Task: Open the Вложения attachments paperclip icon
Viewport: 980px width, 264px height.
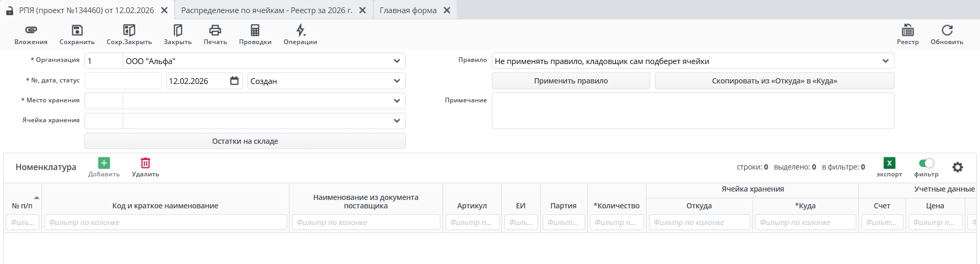Action: [x=31, y=30]
